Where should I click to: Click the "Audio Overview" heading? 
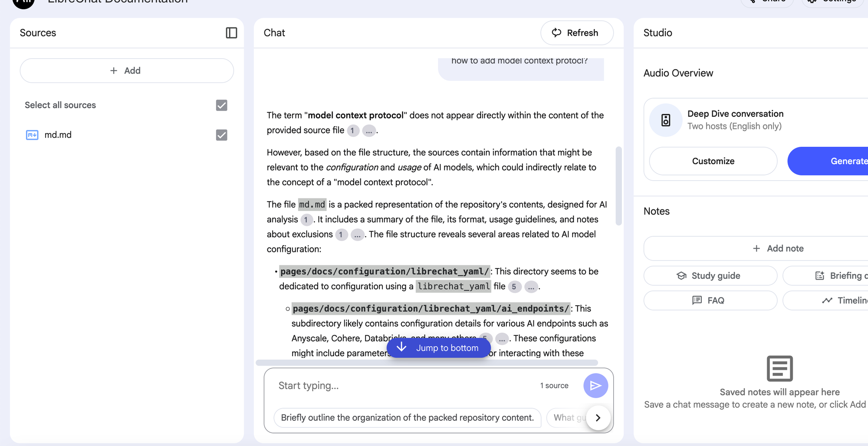click(678, 73)
